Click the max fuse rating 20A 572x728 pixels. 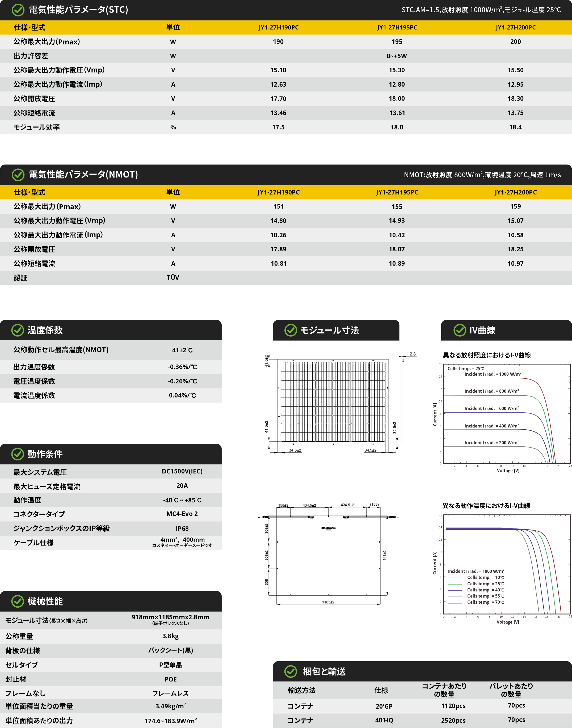tap(182, 486)
